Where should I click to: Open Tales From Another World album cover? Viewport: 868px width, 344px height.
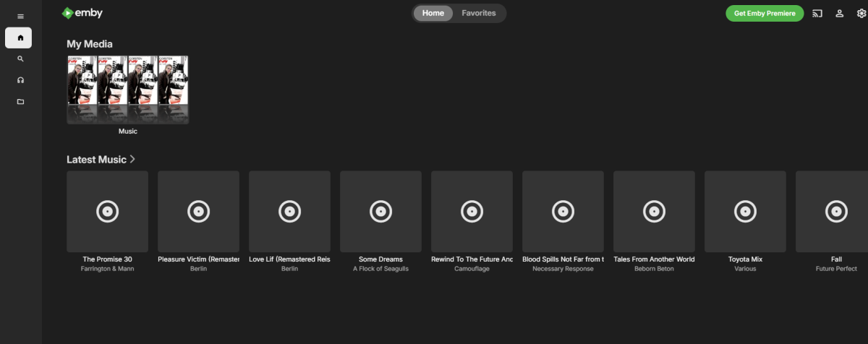coord(654,211)
